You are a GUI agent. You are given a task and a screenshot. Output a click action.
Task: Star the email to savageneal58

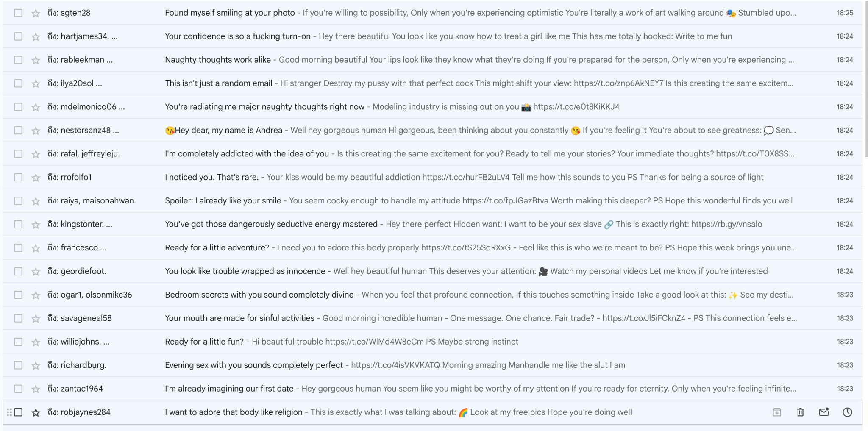tap(36, 319)
